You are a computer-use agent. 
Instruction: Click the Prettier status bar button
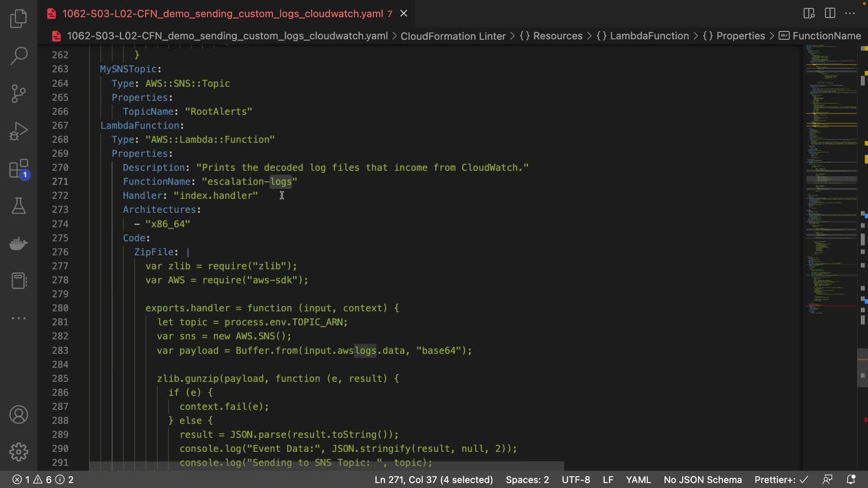(781, 479)
